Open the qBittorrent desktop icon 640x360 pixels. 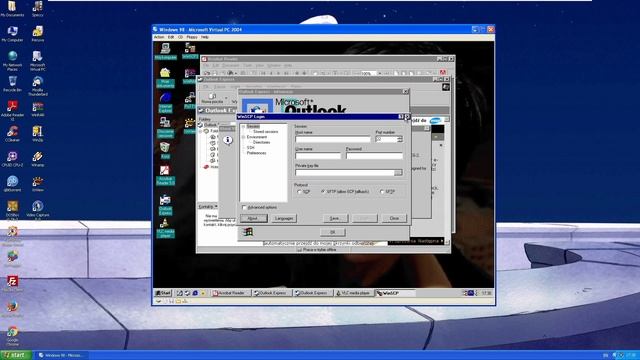(12, 184)
